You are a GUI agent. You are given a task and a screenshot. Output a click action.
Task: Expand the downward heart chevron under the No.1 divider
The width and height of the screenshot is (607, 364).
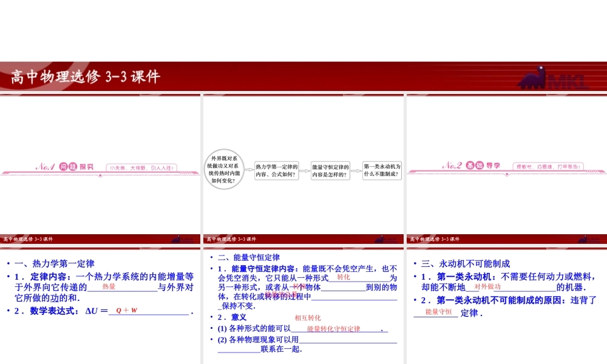[101, 175]
